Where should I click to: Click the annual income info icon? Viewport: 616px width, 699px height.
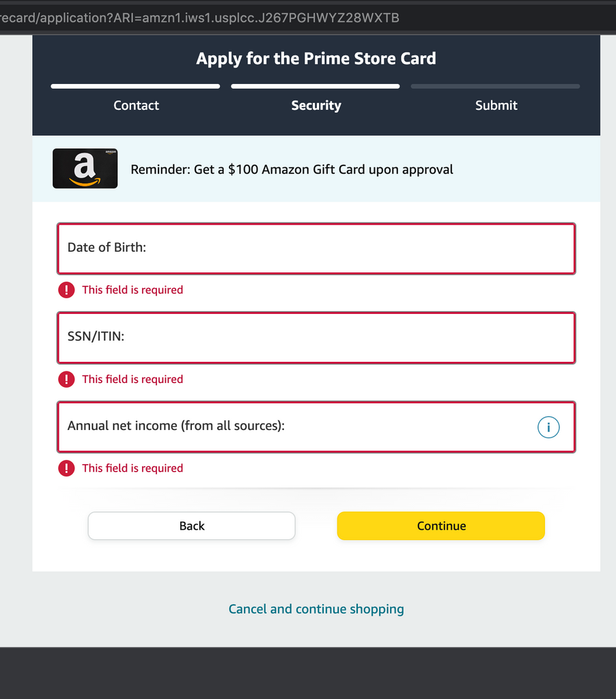click(x=548, y=427)
